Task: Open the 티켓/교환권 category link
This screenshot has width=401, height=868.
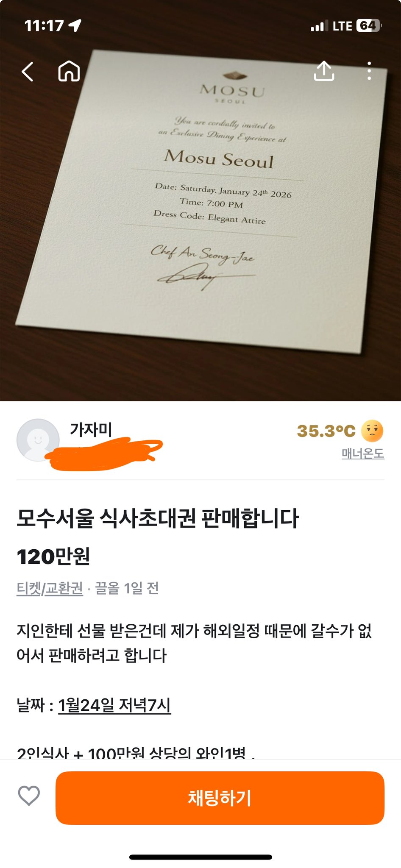Action: [x=50, y=588]
